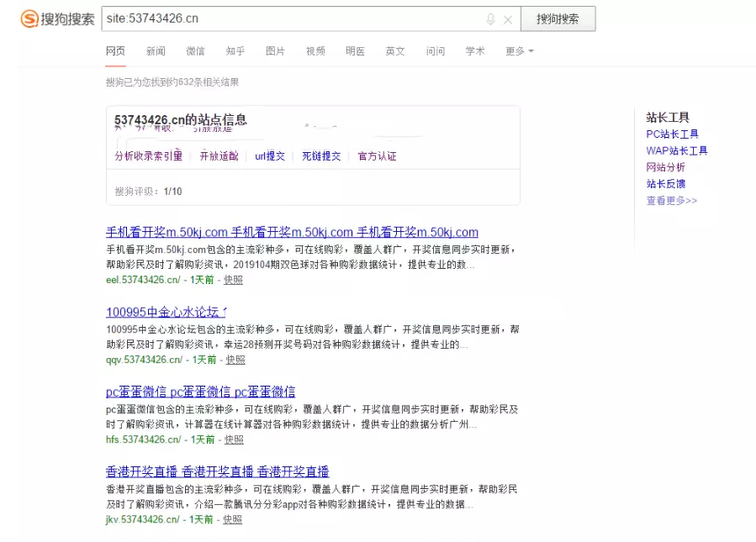This screenshot has width=756, height=542.
Task: Expand the 更多 dropdown menu
Action: tap(519, 51)
